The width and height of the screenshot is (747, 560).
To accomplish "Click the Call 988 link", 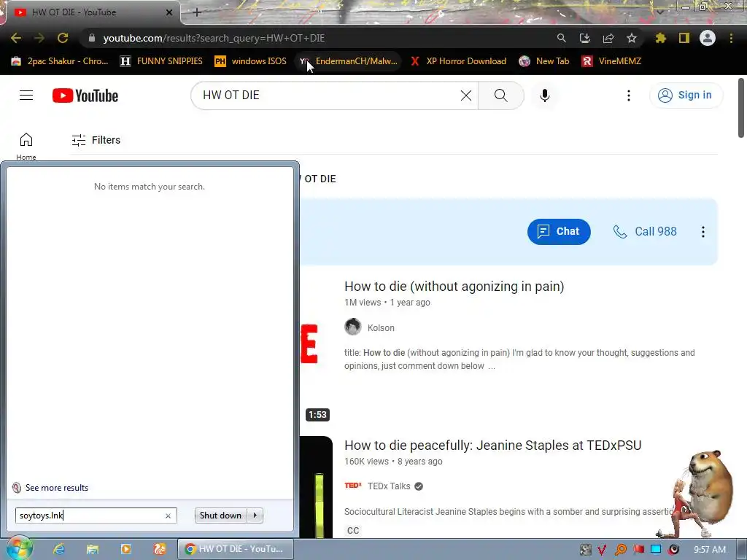I will (645, 231).
